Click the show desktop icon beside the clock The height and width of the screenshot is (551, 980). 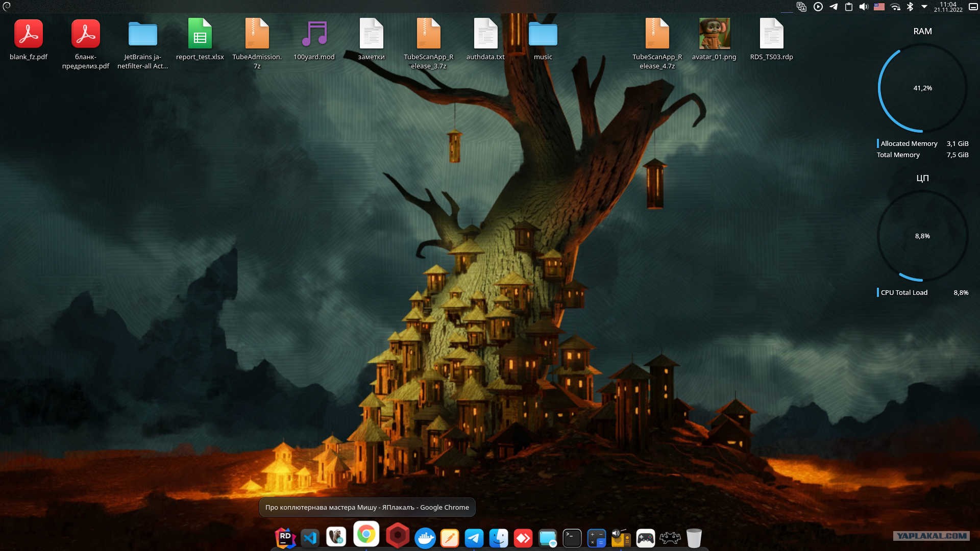tap(973, 7)
